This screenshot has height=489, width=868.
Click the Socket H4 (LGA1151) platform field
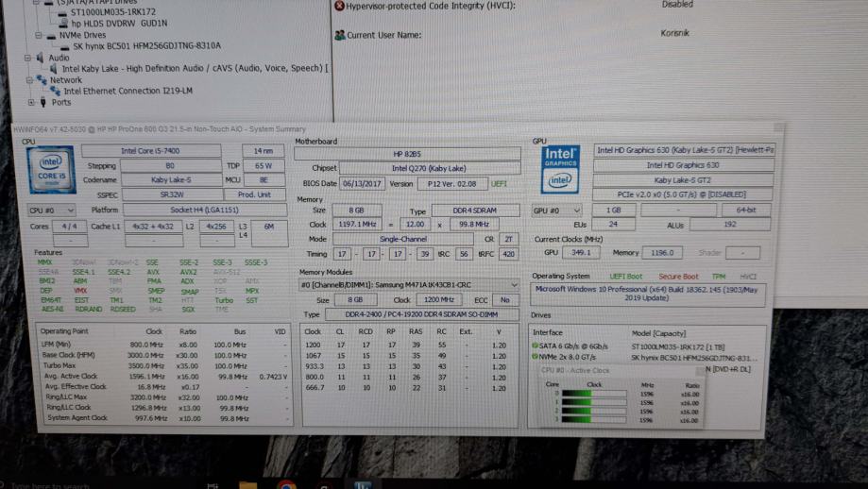coord(204,211)
